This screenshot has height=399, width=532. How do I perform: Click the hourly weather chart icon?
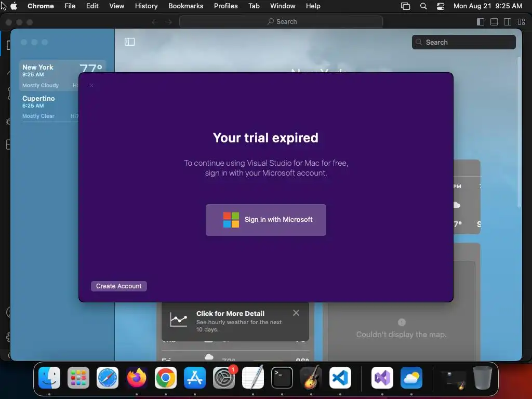click(179, 320)
